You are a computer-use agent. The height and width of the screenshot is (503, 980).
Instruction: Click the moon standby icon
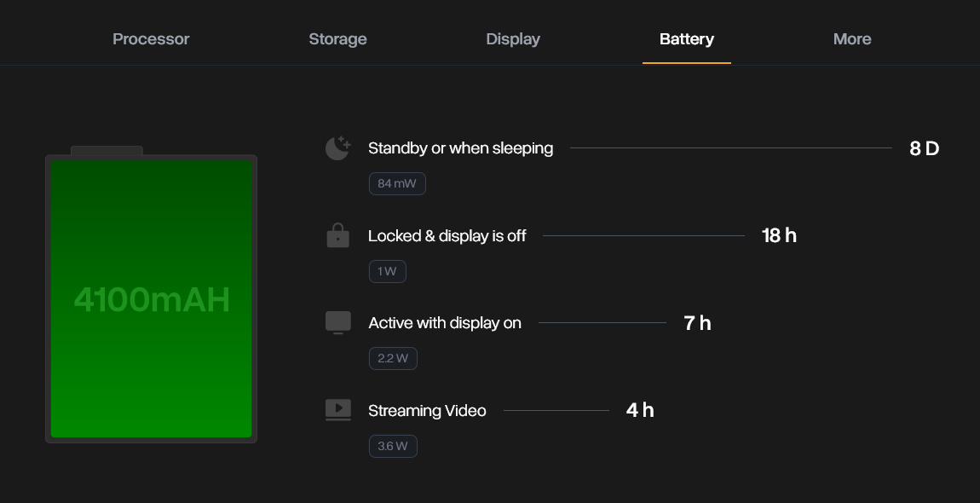tap(337, 148)
